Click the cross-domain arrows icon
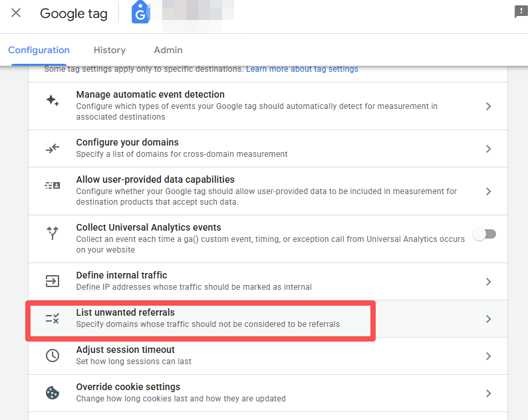Image resolution: width=528 pixels, height=420 pixels. click(x=53, y=148)
